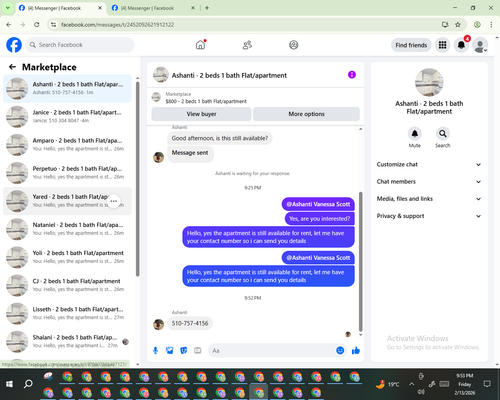Open the weather 19°C taskbar widget
Image resolution: width=500 pixels, height=400 pixels.
tap(388, 384)
